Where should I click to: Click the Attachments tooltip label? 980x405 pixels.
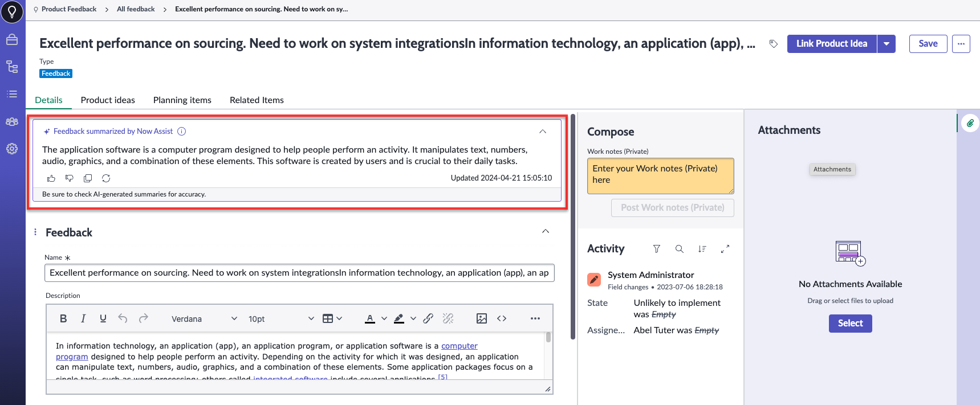click(832, 169)
